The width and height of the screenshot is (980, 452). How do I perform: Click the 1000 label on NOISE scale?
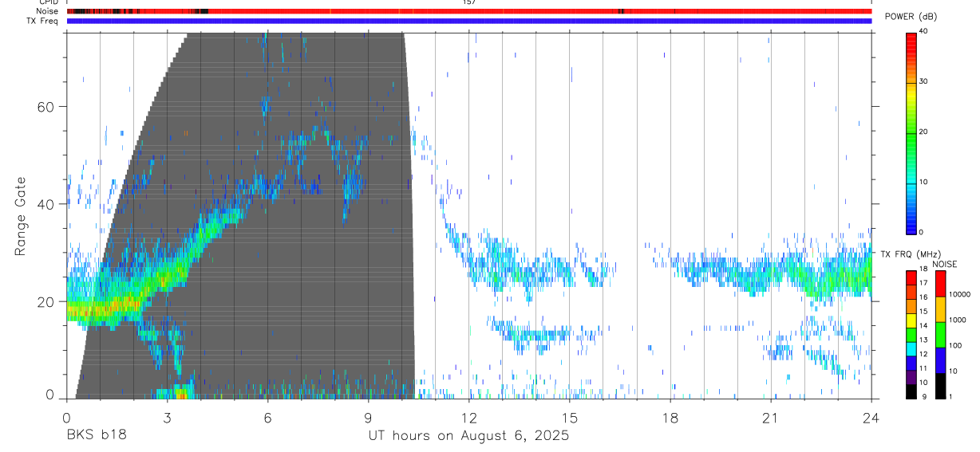coord(957,320)
